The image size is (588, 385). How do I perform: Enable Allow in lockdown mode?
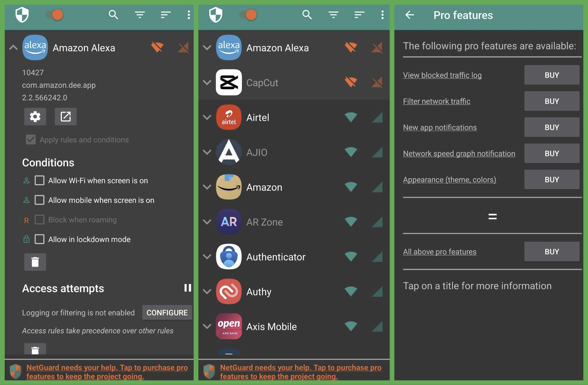[x=39, y=239]
